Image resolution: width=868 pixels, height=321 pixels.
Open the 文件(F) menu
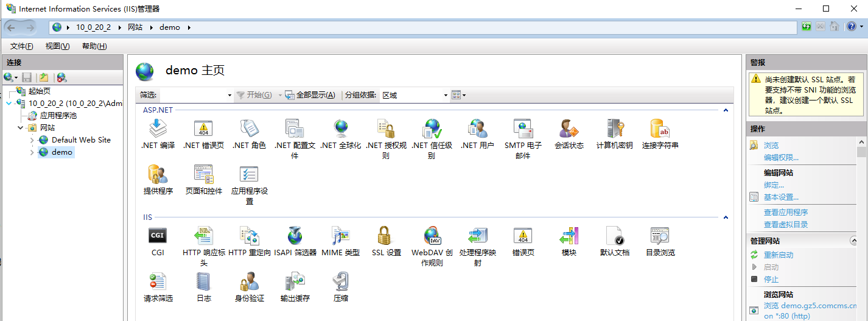pos(22,46)
